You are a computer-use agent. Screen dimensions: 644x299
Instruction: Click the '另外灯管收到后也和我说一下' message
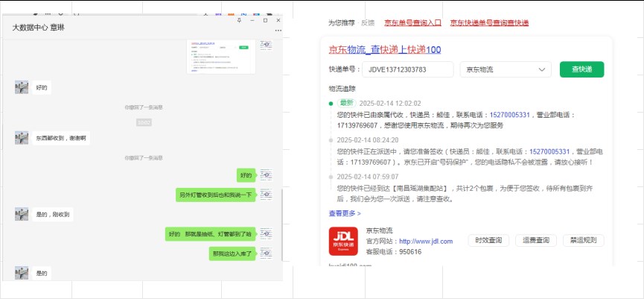tap(216, 195)
